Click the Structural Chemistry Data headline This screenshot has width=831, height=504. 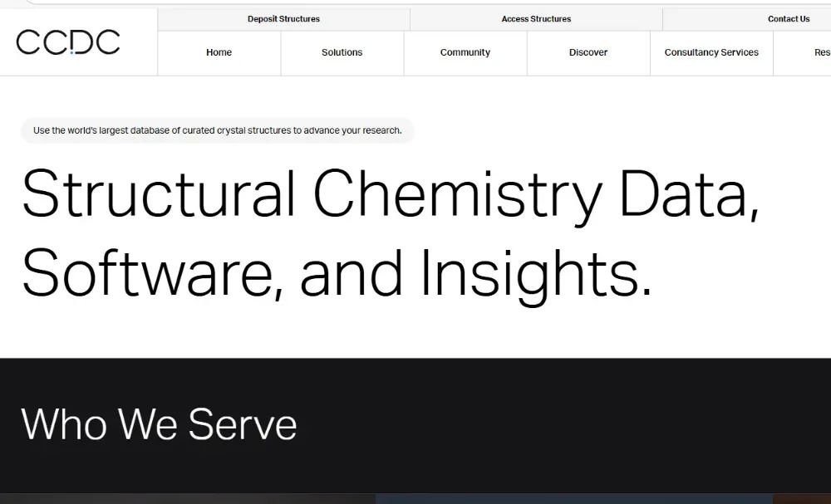391,195
